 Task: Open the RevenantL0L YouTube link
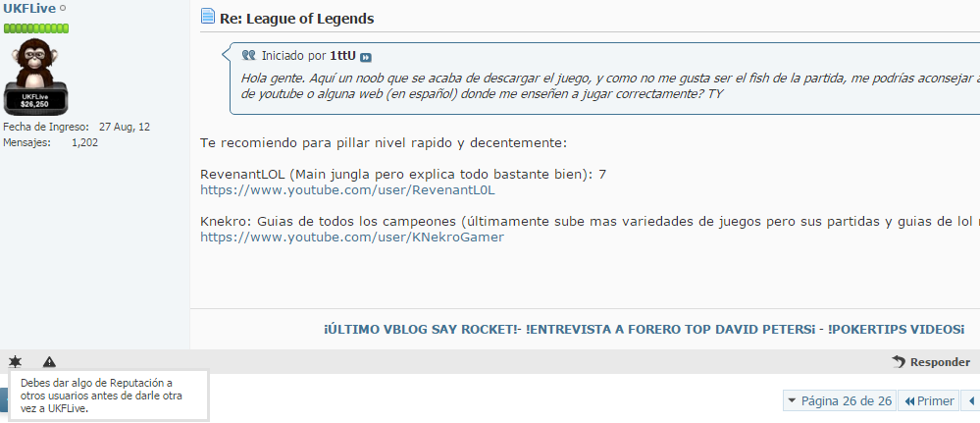point(347,190)
